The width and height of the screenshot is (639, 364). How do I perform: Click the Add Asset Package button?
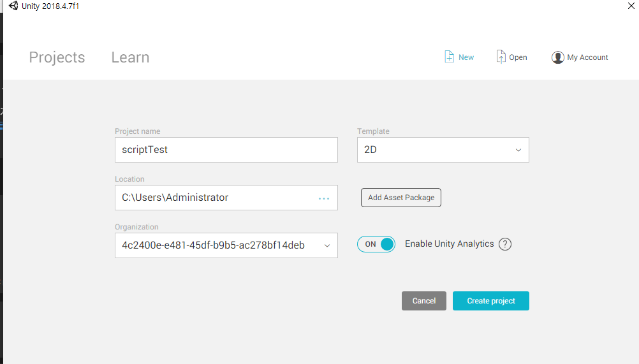tap(401, 198)
